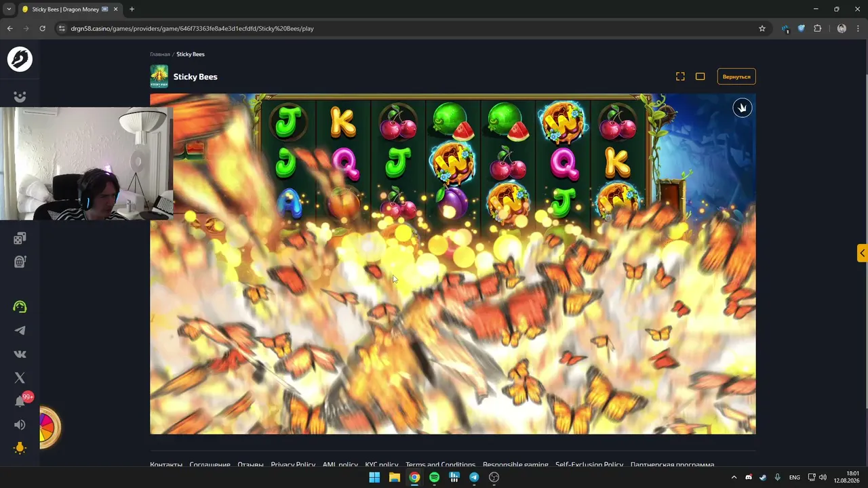Viewport: 868px width, 488px height.
Task: Go forward to the next page
Action: [x=26, y=28]
